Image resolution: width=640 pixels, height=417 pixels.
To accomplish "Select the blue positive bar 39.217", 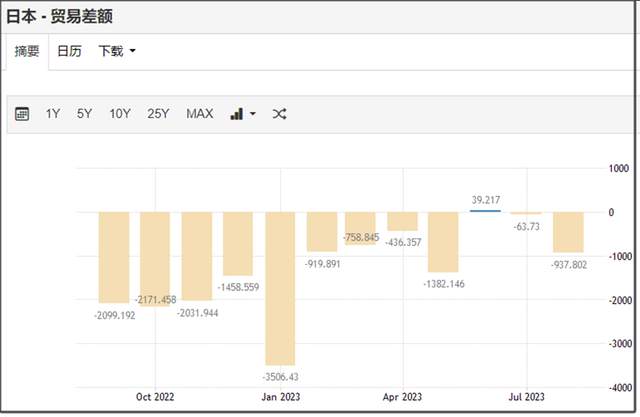I will pyautogui.click(x=486, y=210).
